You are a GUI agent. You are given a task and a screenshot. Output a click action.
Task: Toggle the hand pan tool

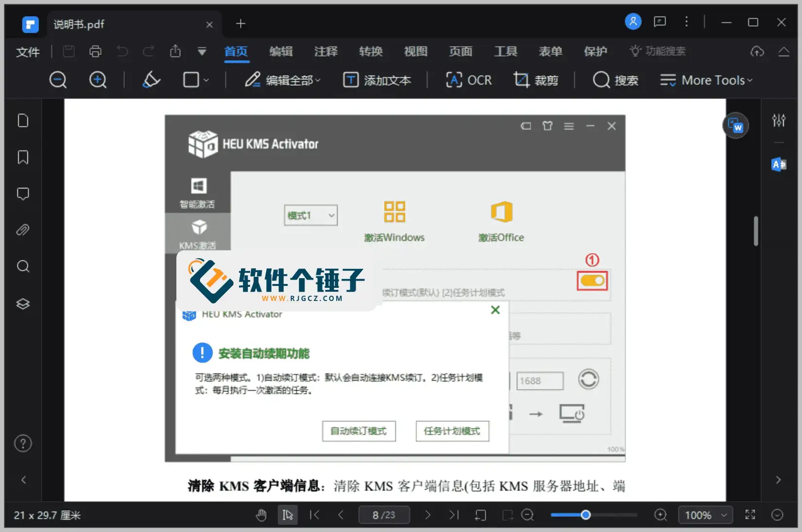coord(261,515)
